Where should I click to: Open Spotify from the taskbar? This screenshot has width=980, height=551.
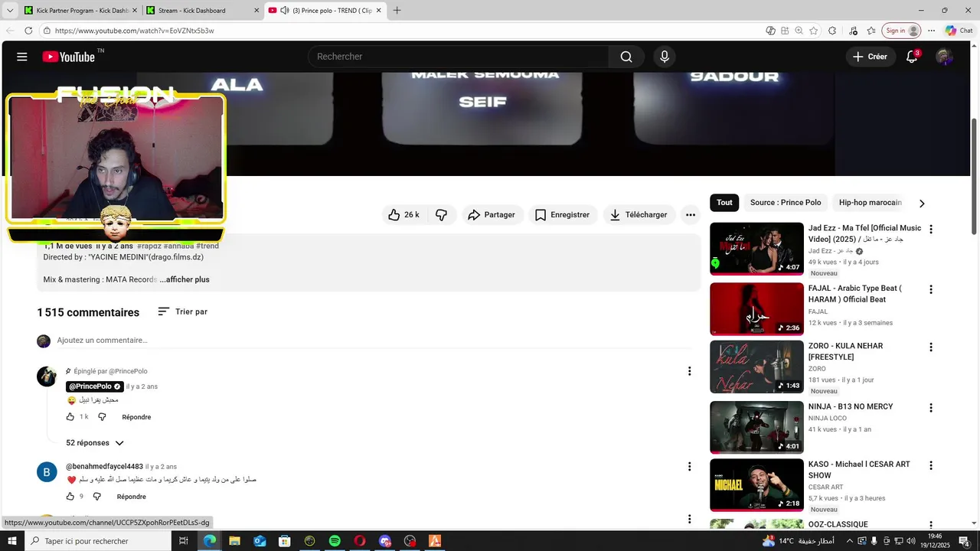[x=335, y=541]
